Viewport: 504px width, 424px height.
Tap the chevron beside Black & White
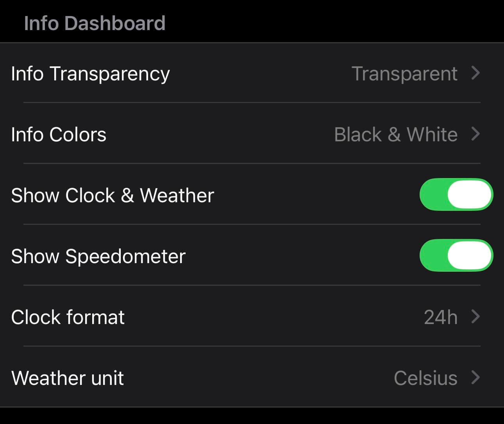point(475,134)
